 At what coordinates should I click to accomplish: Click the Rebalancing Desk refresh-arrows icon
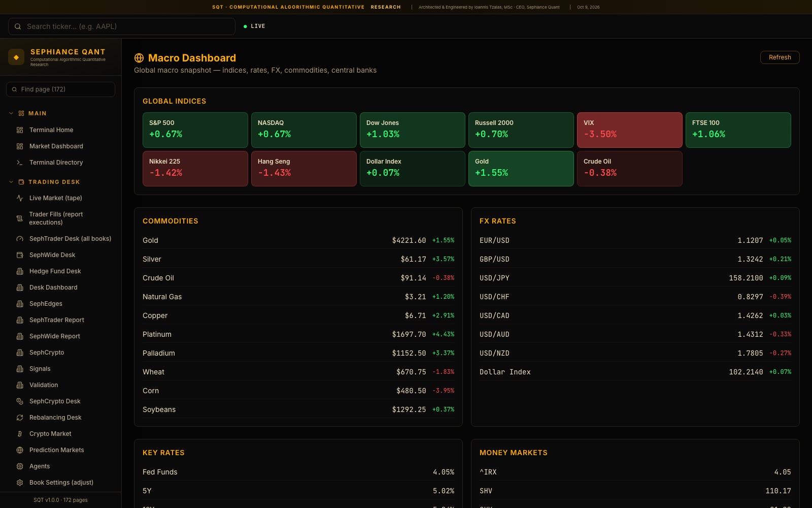pyautogui.click(x=20, y=418)
